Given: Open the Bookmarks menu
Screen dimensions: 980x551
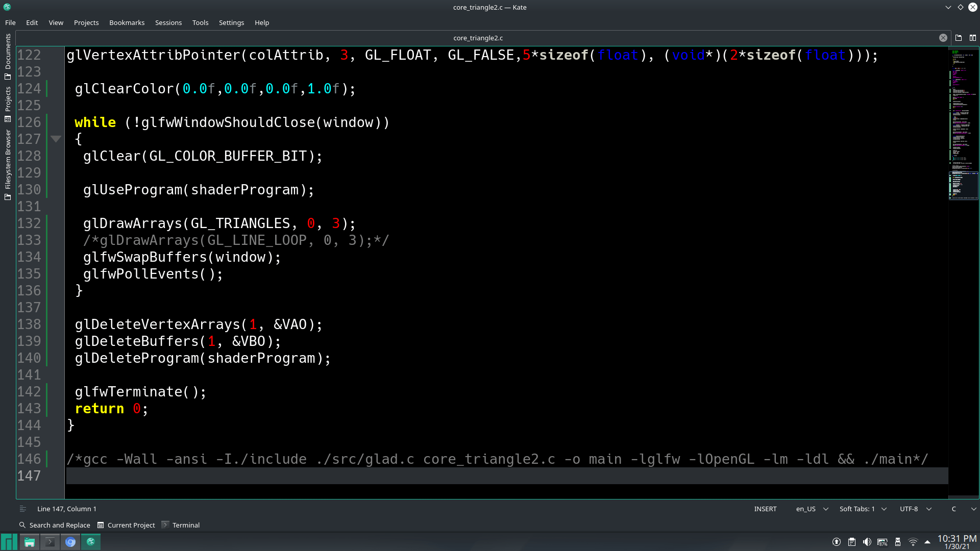Looking at the screenshot, I should [x=127, y=22].
